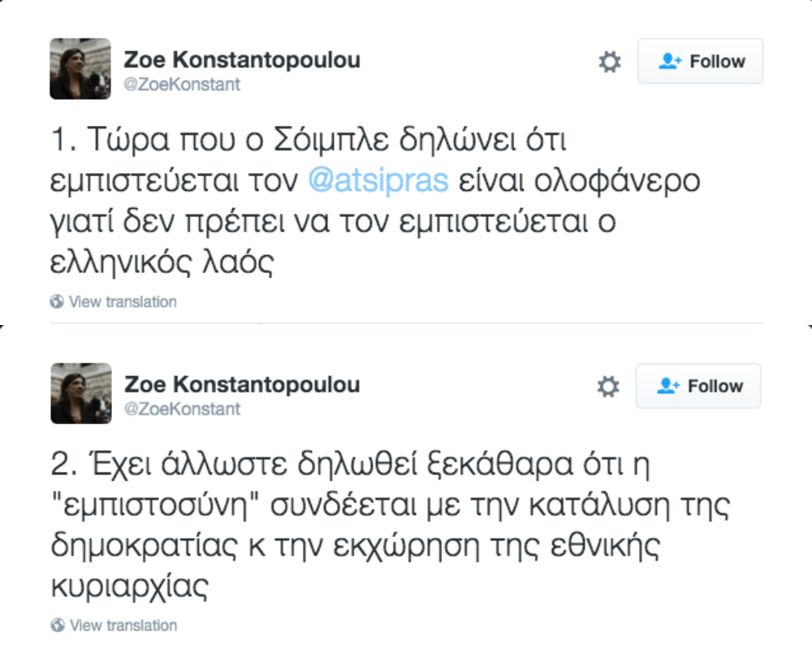
Task: Click the globe icon under the first tweet
Action: [57, 302]
